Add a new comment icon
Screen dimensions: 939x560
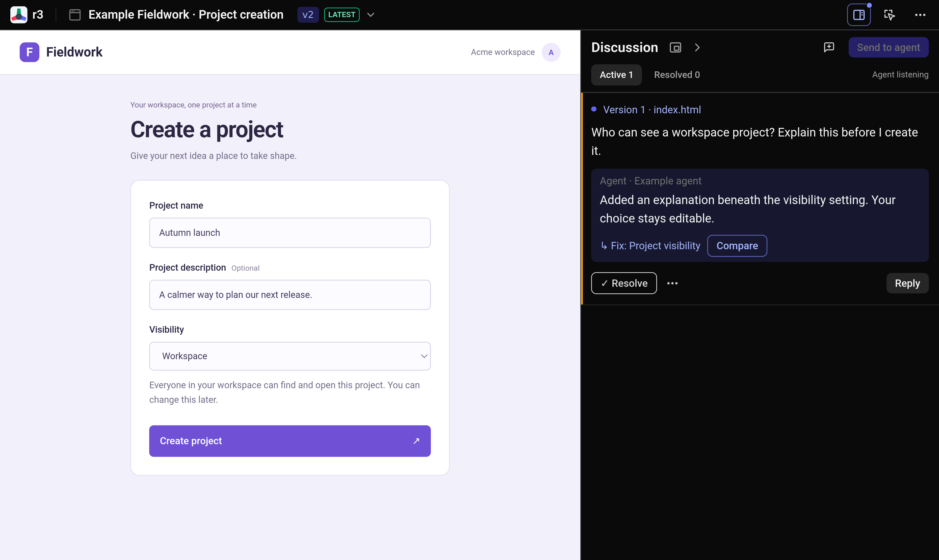[x=829, y=47]
